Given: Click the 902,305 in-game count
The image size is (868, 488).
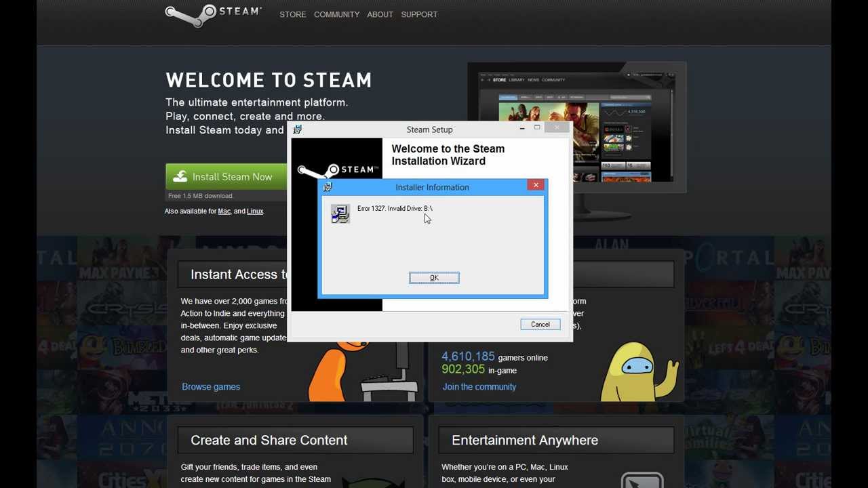Looking at the screenshot, I should 479,370.
